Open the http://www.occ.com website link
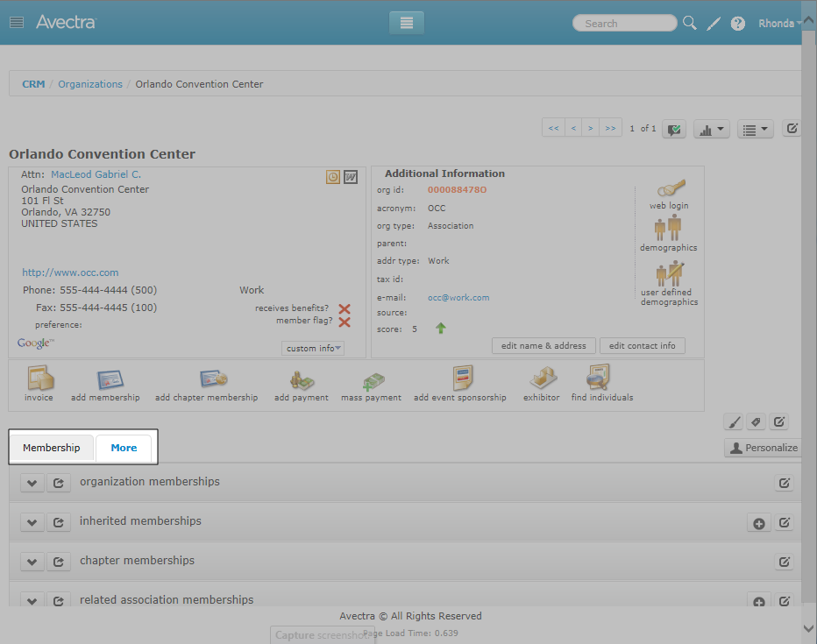Image resolution: width=817 pixels, height=644 pixels. pyautogui.click(x=70, y=272)
